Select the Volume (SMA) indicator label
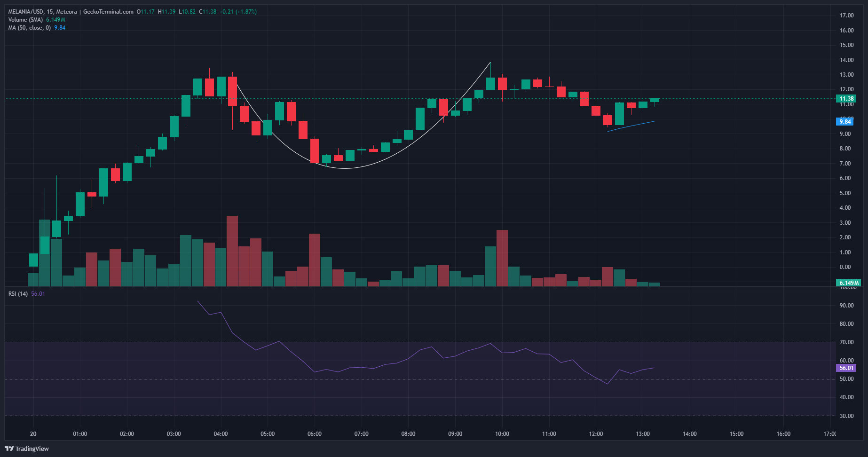This screenshot has width=868, height=457. (x=25, y=20)
